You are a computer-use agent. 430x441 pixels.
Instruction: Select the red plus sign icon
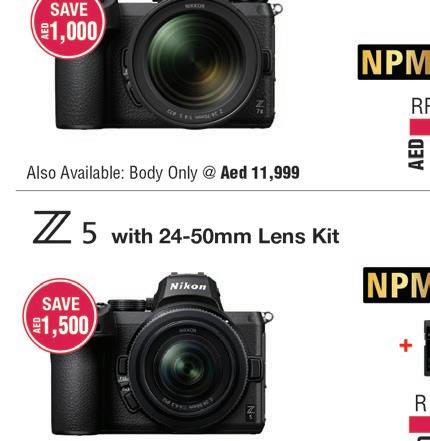click(406, 346)
